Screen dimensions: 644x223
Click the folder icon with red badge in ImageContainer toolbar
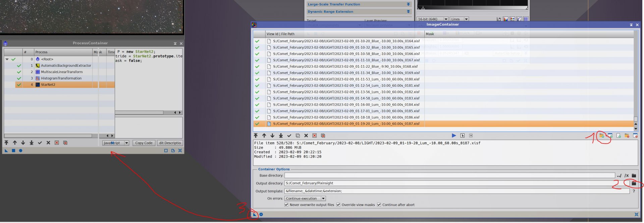click(x=627, y=135)
